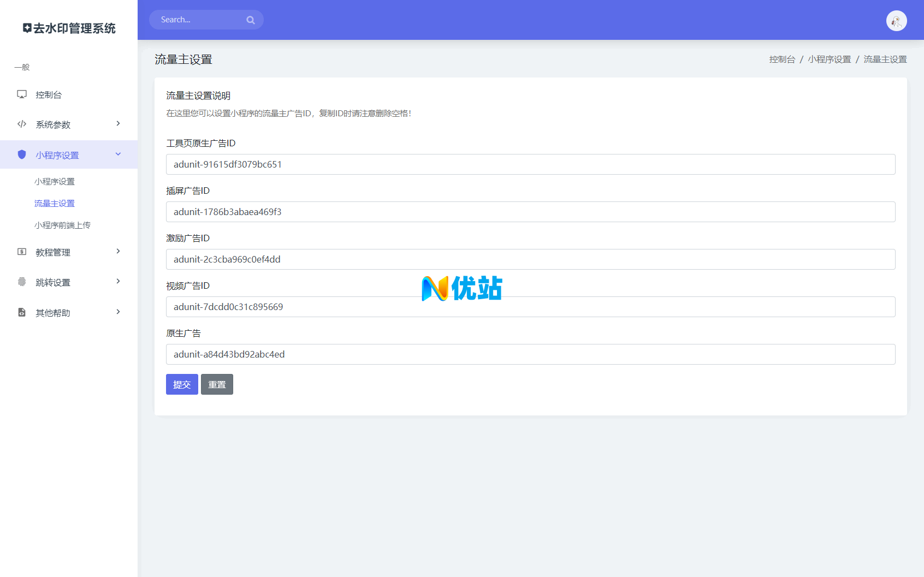Click the 其他帮助 file icon
924x577 pixels.
click(21, 312)
